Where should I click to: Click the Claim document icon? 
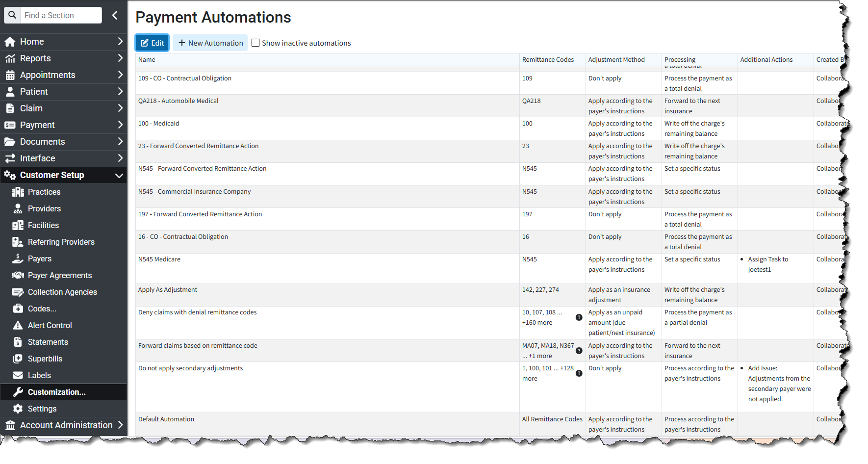[10, 108]
